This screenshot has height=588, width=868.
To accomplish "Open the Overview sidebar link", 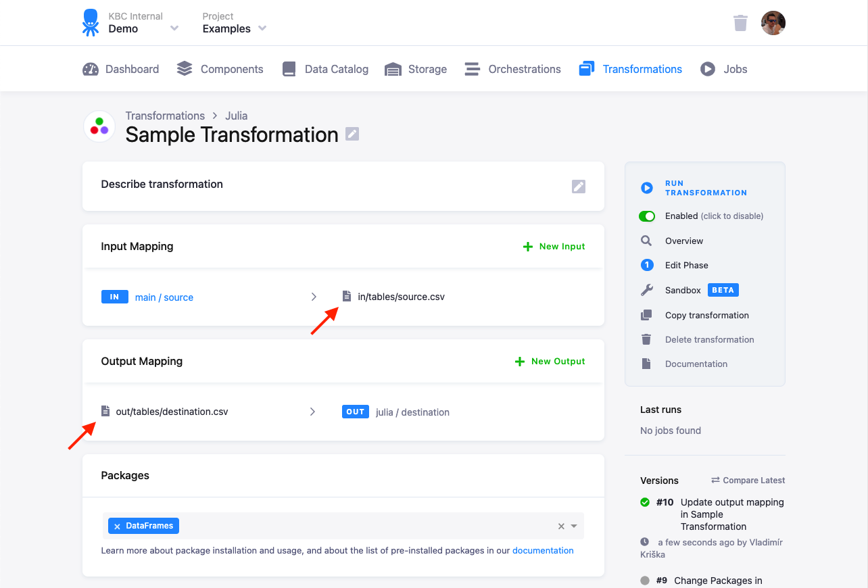I will coord(684,241).
